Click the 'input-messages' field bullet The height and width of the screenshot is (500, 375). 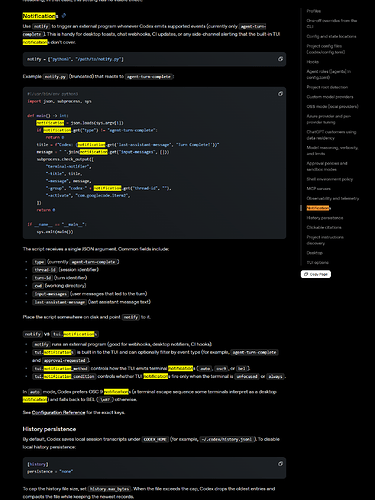[x=50, y=294]
